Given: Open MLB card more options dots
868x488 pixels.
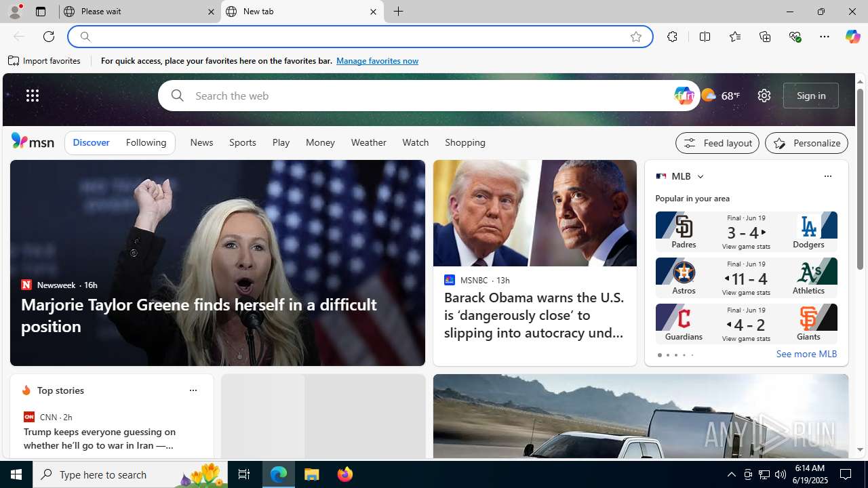Looking at the screenshot, I should pyautogui.click(x=827, y=176).
